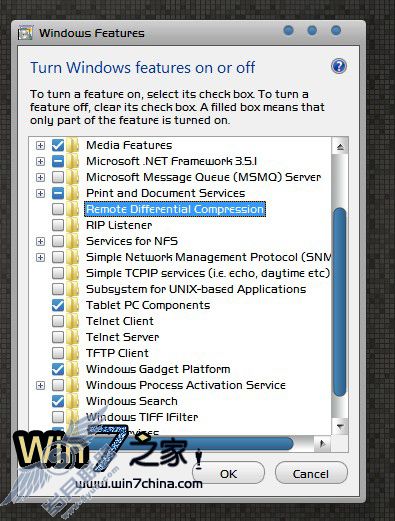Enable Subsystem for UNIX-based Applications checkbox
Image resolution: width=395 pixels, height=521 pixels.
(58, 289)
